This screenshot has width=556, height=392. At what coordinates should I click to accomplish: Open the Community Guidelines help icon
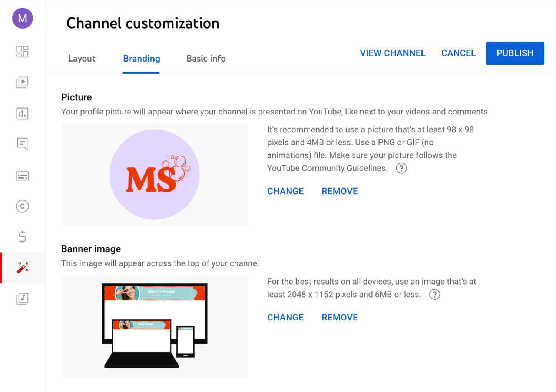402,168
